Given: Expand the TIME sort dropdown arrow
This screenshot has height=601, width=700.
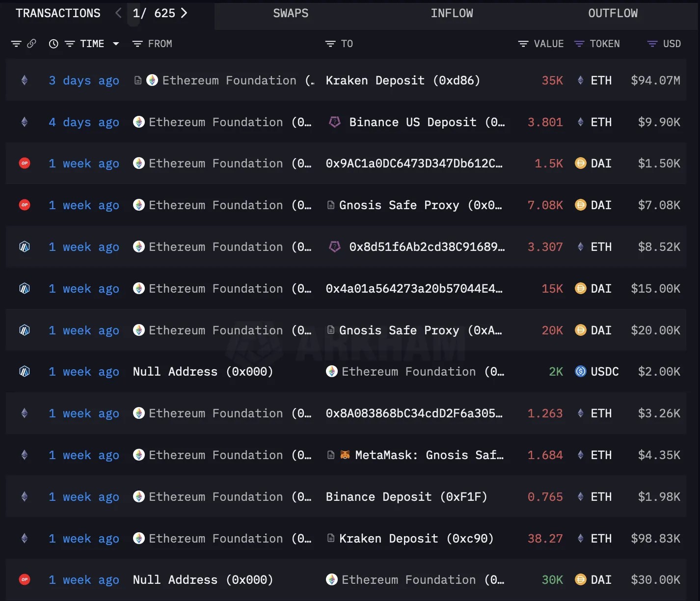Looking at the screenshot, I should 116,44.
